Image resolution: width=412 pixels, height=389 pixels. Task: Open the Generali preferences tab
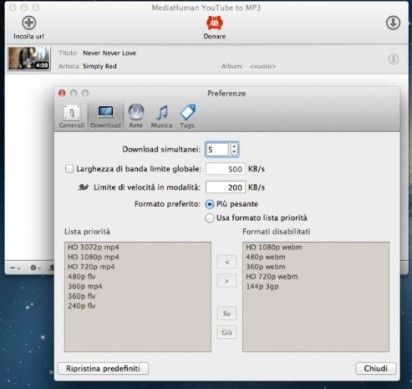coord(72,116)
